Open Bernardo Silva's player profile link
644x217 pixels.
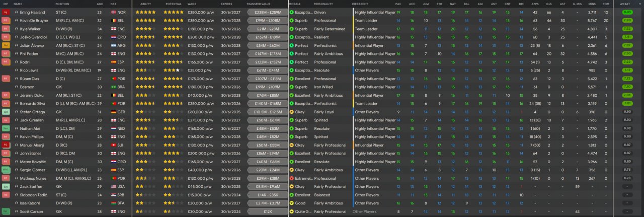coord(33,104)
